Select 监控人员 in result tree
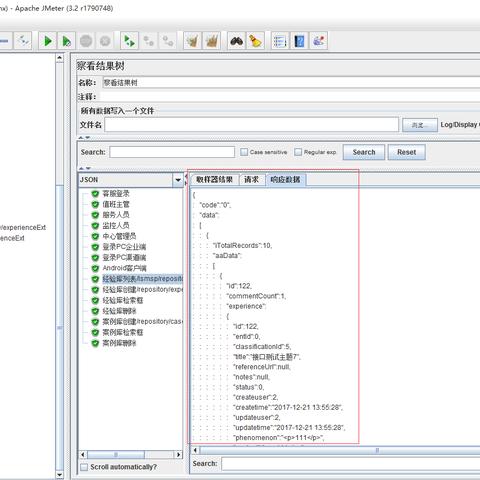 [x=116, y=226]
